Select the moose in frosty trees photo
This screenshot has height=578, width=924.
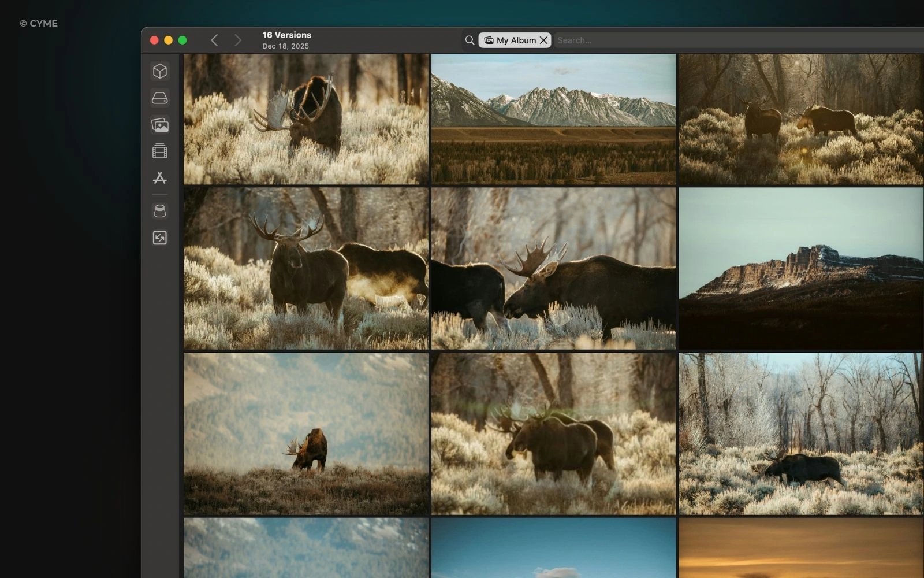pyautogui.click(x=800, y=433)
